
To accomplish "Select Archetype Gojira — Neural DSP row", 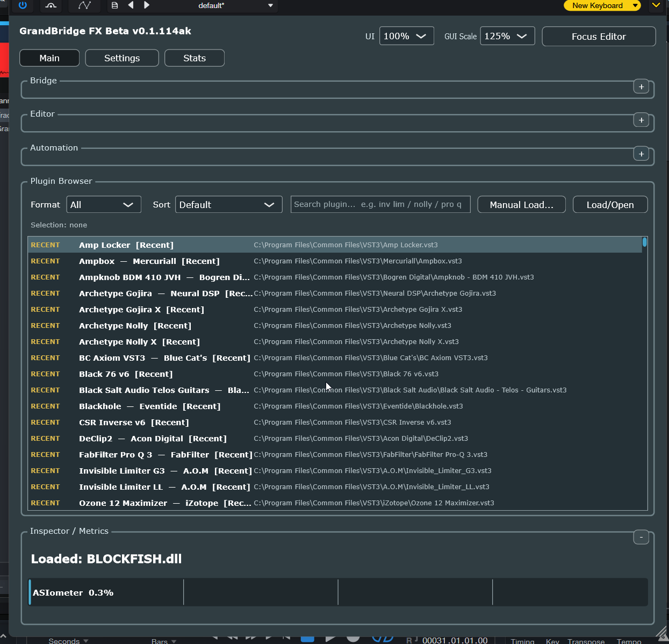I will tap(335, 293).
